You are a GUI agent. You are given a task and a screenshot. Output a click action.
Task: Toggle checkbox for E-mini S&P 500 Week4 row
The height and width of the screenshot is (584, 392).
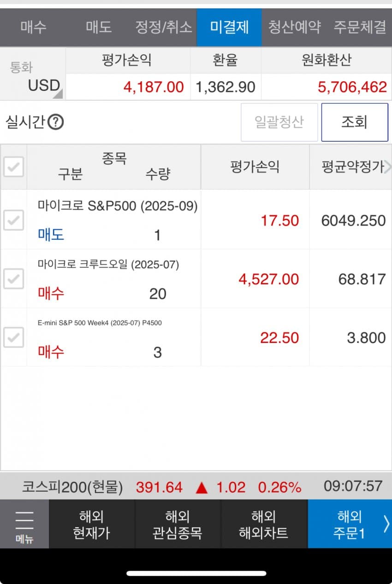pyautogui.click(x=13, y=337)
